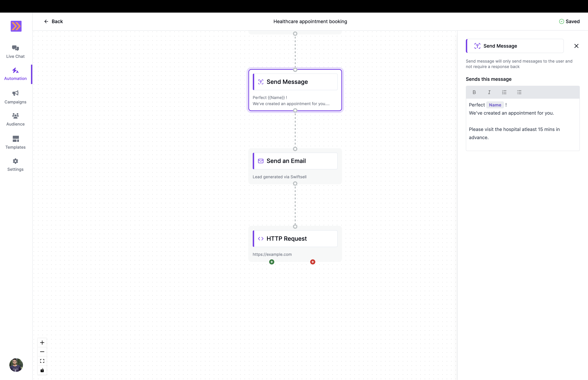Close the Send Message panel
Screen dimensions: 588x380
pyautogui.click(x=576, y=46)
